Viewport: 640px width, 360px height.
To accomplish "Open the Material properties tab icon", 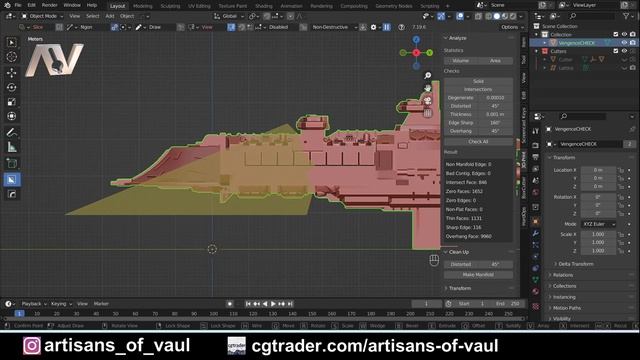I will (535, 291).
